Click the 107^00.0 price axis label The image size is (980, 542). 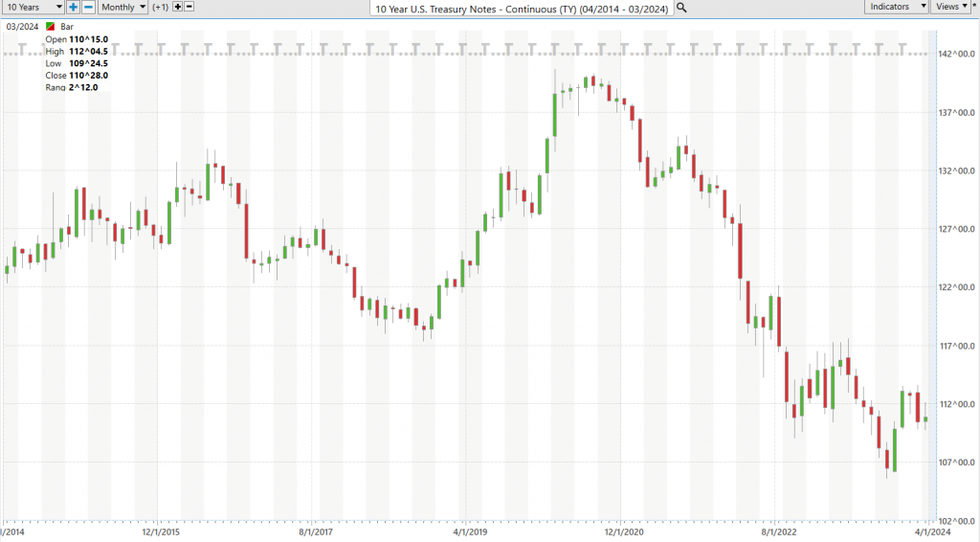coord(955,463)
